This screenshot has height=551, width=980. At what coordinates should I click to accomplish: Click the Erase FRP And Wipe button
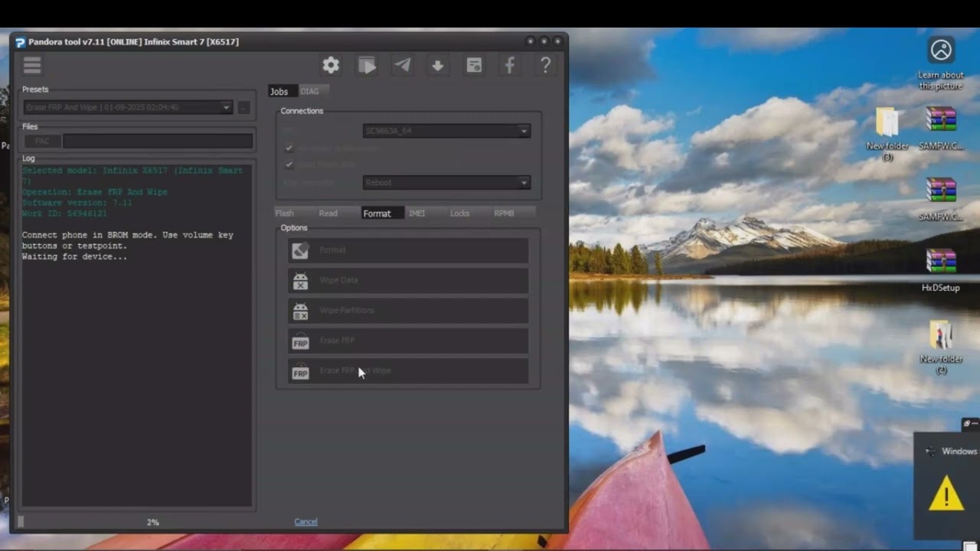(408, 371)
